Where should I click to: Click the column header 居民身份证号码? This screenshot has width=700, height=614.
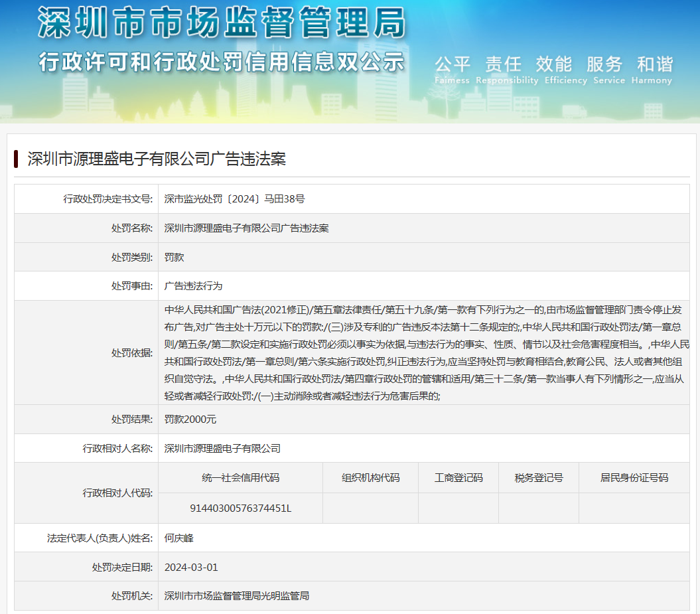[x=634, y=478]
